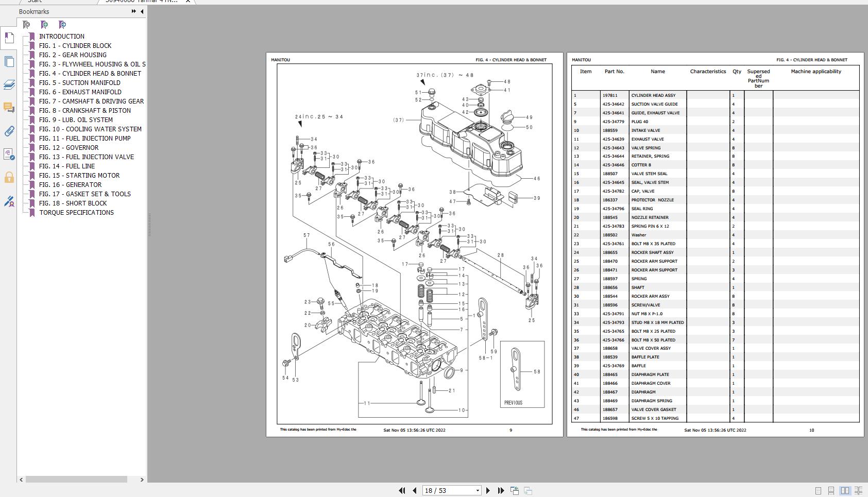Open the Pages thumbnail panel in sidebar
Viewport: 868px width, 497px height.
(x=9, y=61)
